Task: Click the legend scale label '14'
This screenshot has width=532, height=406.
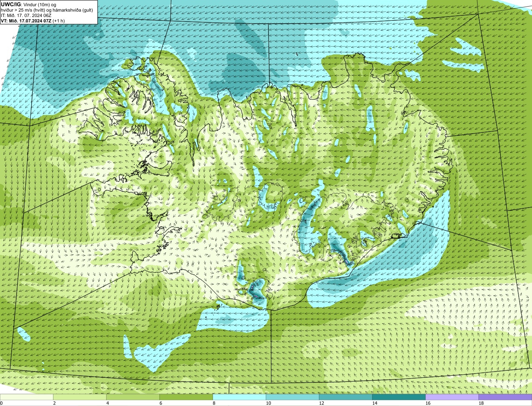Action: pos(374,403)
